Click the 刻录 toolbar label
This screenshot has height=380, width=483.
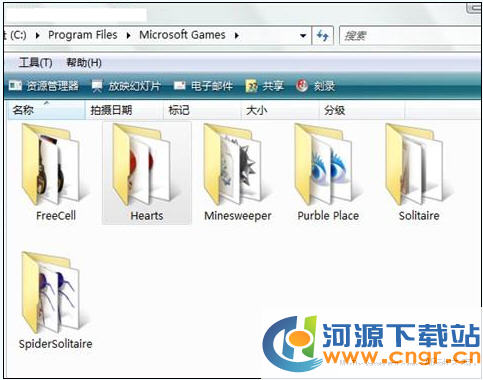point(324,86)
